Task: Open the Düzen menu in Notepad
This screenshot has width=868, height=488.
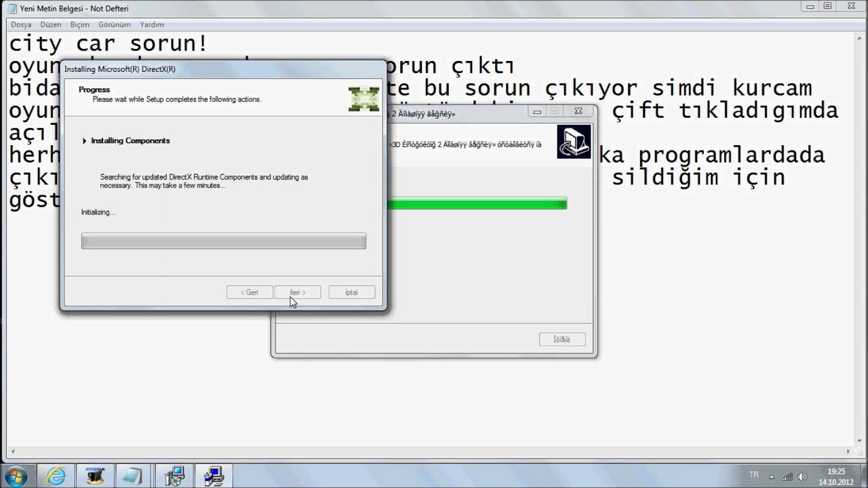Action: pos(51,24)
